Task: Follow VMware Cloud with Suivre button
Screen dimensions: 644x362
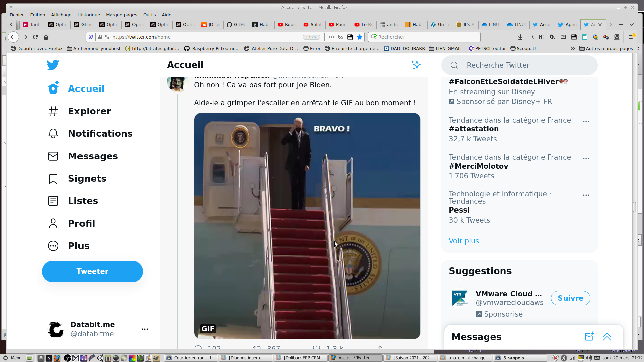Action: [x=570, y=298]
